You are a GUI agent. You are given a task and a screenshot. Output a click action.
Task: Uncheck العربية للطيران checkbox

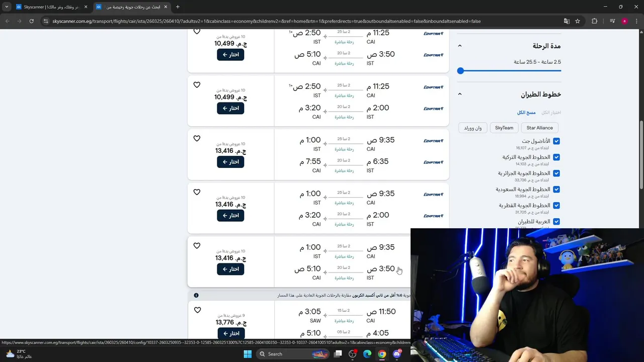coord(556,222)
